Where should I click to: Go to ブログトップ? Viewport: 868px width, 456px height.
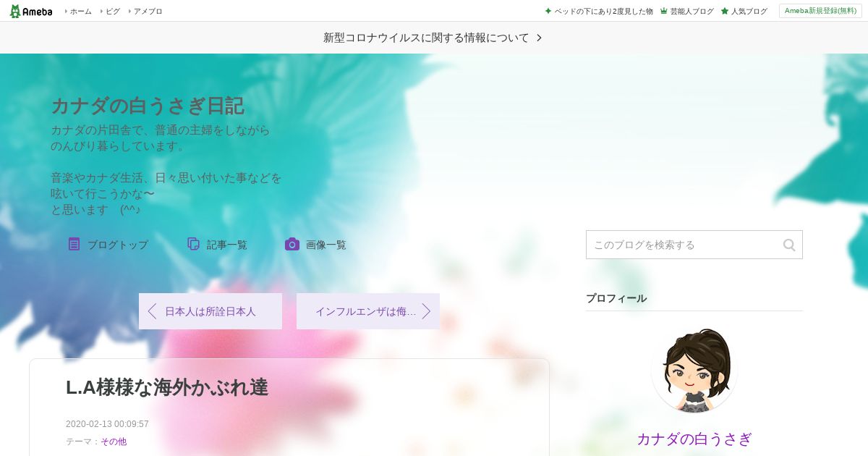(117, 245)
